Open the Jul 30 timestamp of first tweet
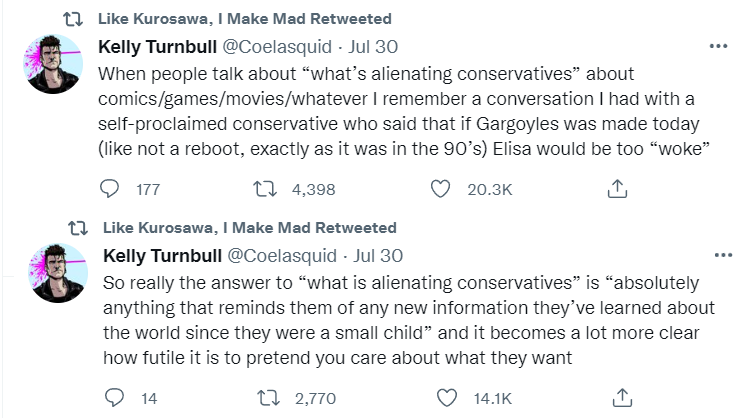The width and height of the screenshot is (749, 418). tap(377, 46)
